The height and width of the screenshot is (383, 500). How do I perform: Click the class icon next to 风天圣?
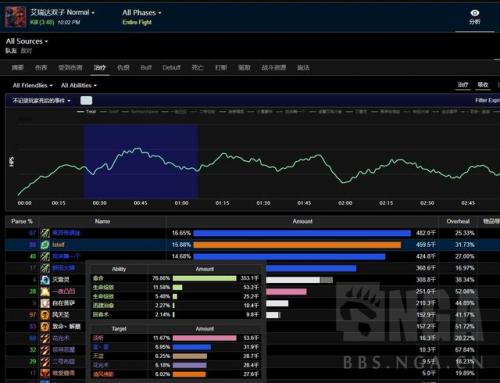(x=45, y=315)
